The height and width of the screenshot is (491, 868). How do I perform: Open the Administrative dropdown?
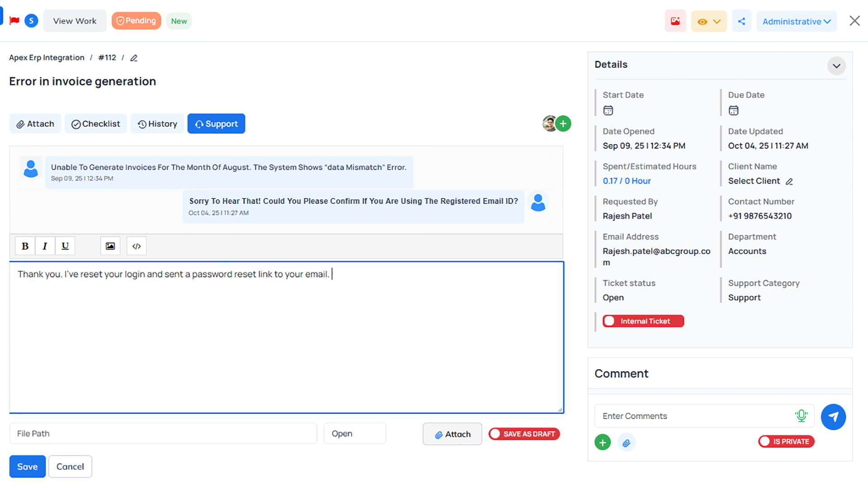[796, 21]
